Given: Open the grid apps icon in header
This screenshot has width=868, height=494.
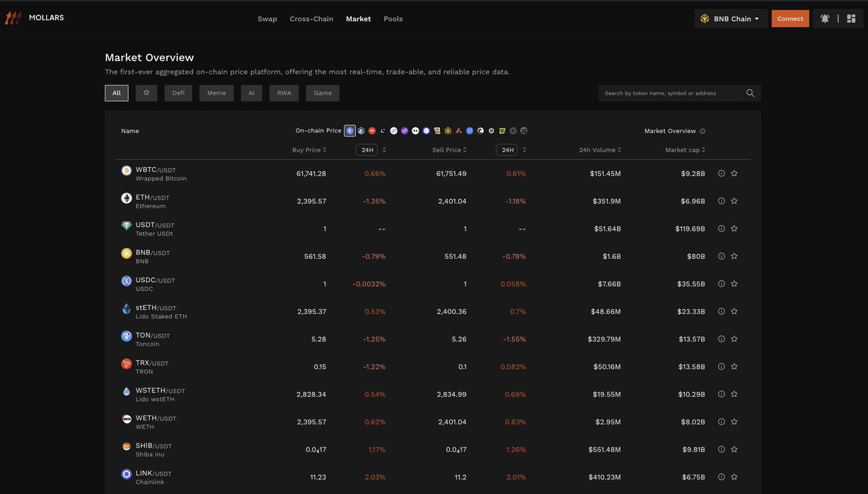Looking at the screenshot, I should click(851, 19).
